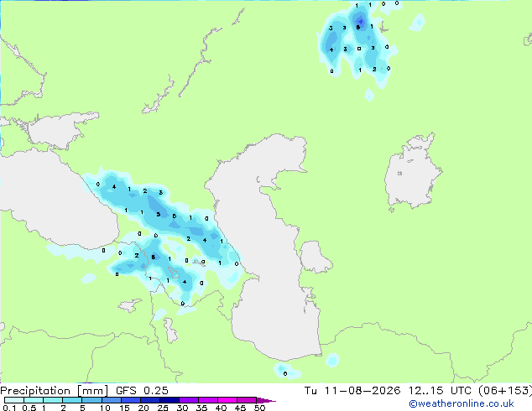Click the purple arrow above 50 mm
The height and width of the screenshot is (411, 532).
(x=266, y=400)
